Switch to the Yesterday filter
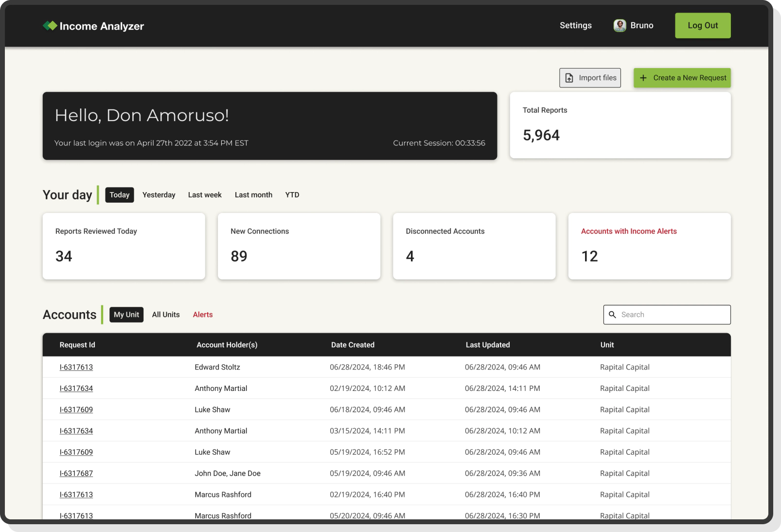The image size is (781, 532). [159, 195]
